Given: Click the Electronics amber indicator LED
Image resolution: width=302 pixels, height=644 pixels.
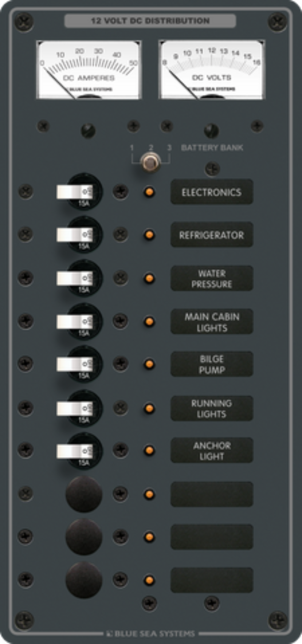Looking at the screenshot, I should click(149, 192).
